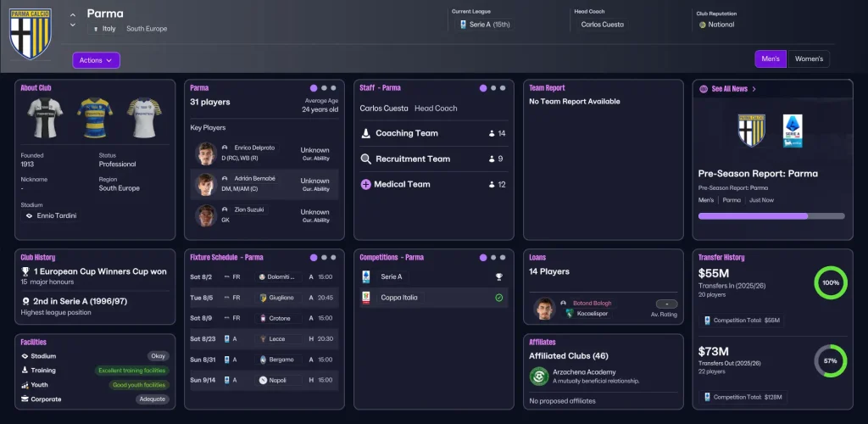Viewport: 868px width, 424px height.
Task: Select first page dot in Parma squad panel
Action: (314, 87)
